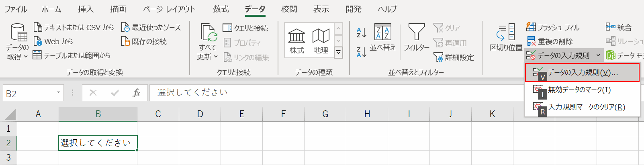Choose 入力規則マークのクリア(R) menu item
This screenshot has width=644, height=165.
click(582, 107)
